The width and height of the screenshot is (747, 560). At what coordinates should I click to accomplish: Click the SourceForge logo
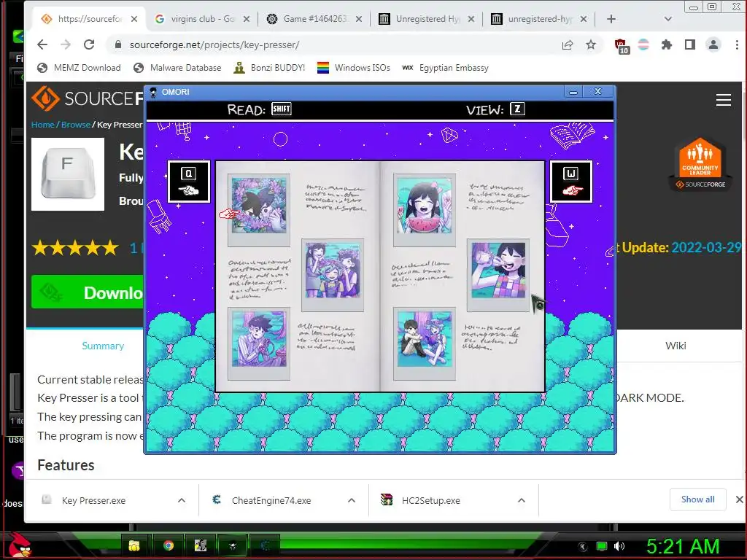pyautogui.click(x=88, y=98)
